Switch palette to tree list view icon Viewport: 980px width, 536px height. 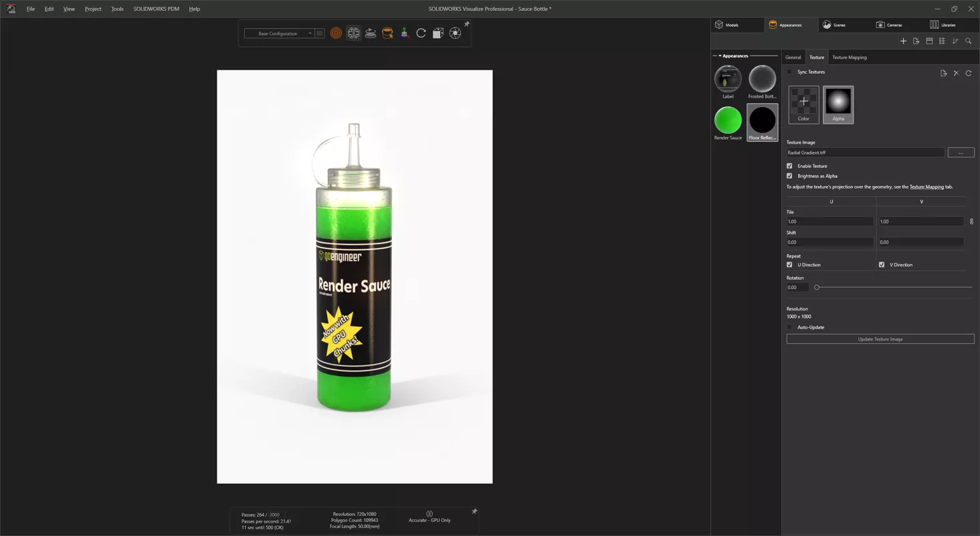(x=942, y=41)
